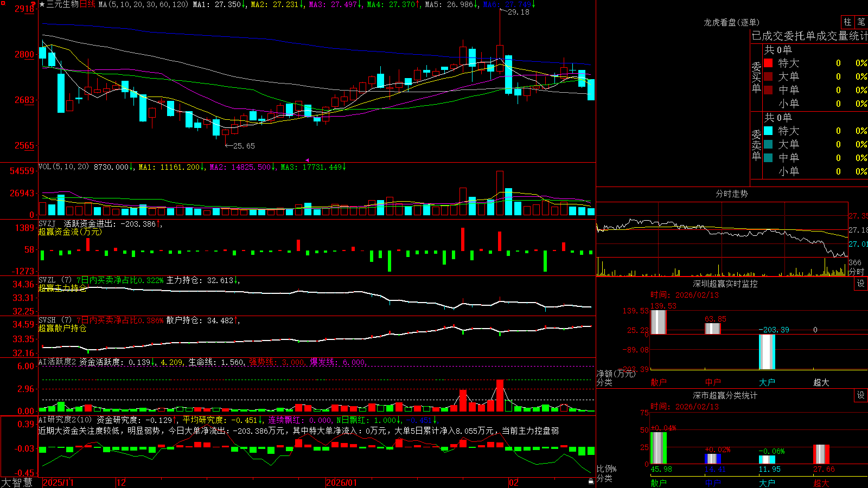Click the 深市超赢分类统计 panel title

(725, 395)
